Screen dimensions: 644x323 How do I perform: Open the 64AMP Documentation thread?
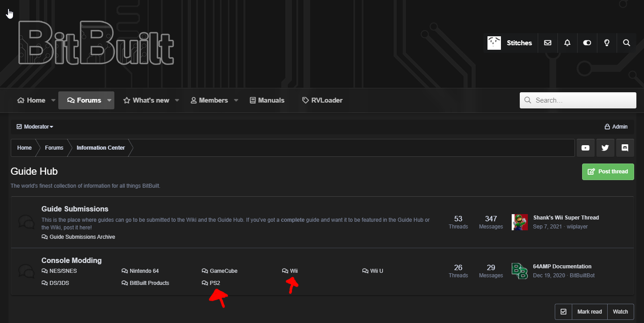[x=562, y=267]
